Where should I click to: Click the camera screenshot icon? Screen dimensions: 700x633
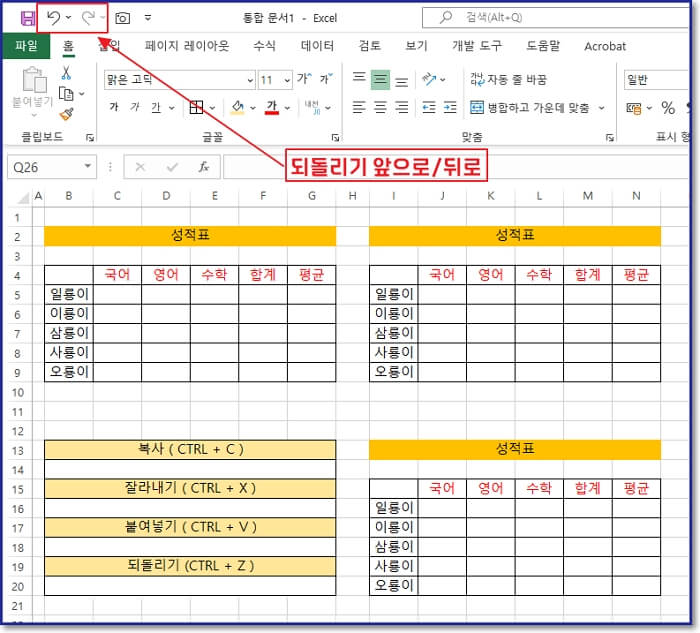click(x=122, y=18)
